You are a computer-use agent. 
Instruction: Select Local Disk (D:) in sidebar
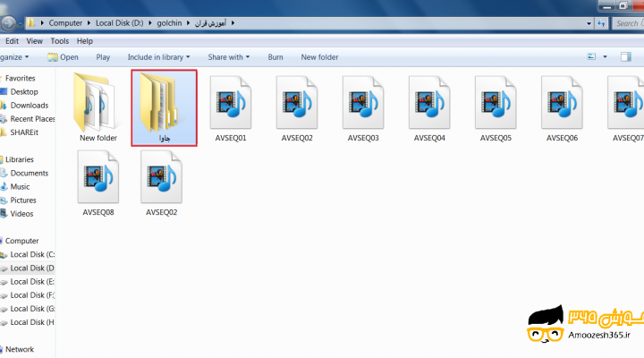(28, 268)
